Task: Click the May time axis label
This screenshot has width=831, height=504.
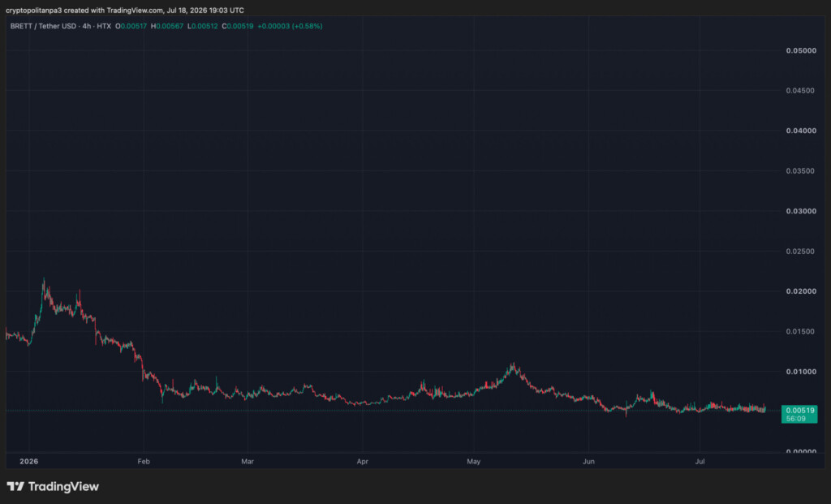Action: click(x=474, y=462)
